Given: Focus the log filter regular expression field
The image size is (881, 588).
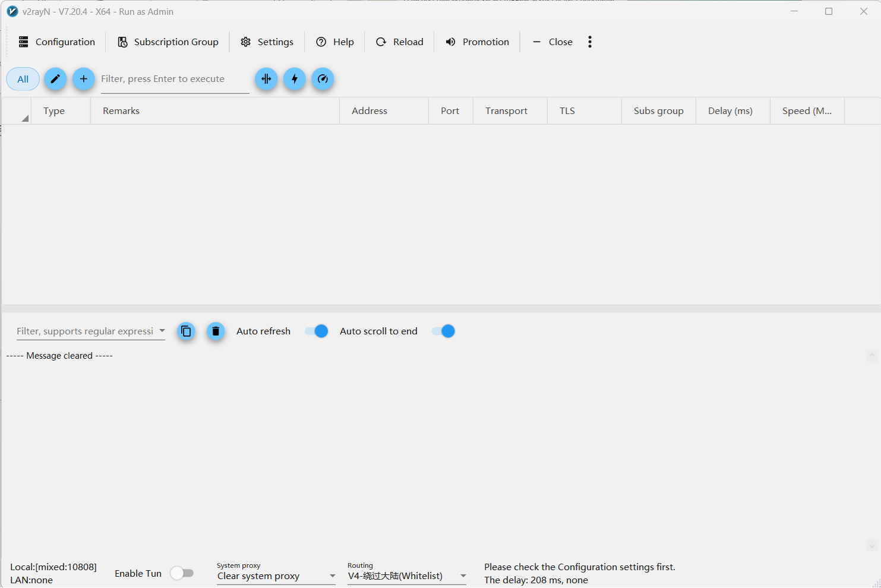Looking at the screenshot, I should tap(85, 331).
